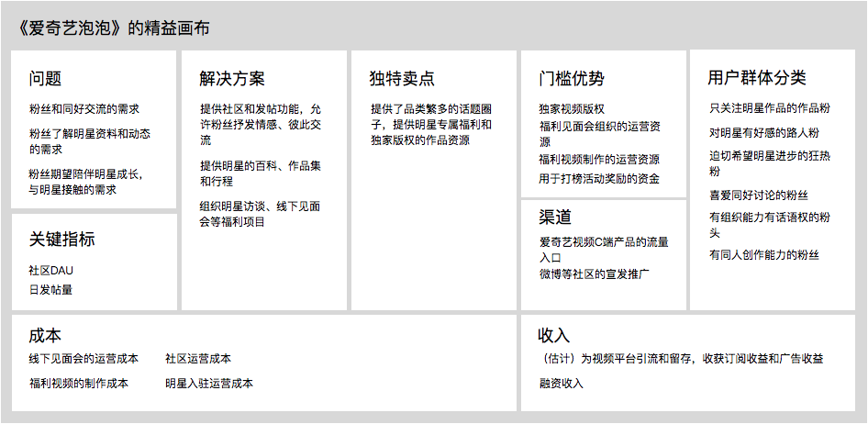
Task: Click 微博等社区的宣发推广 text
Action: point(594,274)
